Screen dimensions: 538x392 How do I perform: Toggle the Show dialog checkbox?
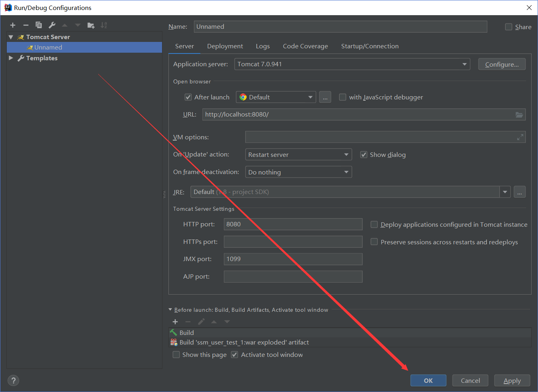coord(364,154)
